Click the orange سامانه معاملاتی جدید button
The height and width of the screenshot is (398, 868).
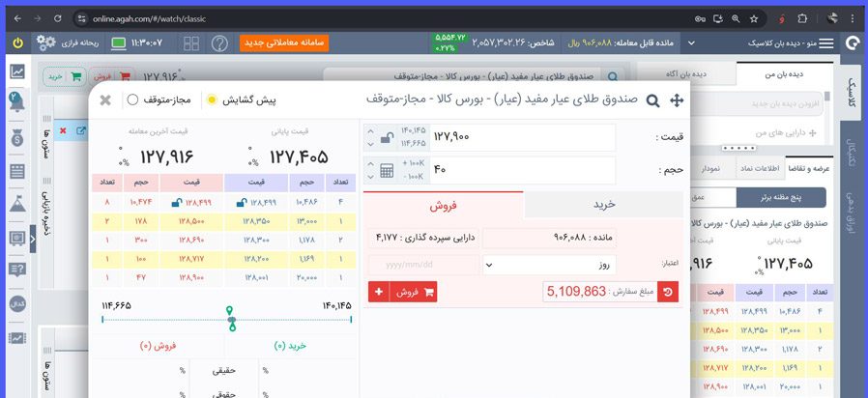click(x=284, y=43)
